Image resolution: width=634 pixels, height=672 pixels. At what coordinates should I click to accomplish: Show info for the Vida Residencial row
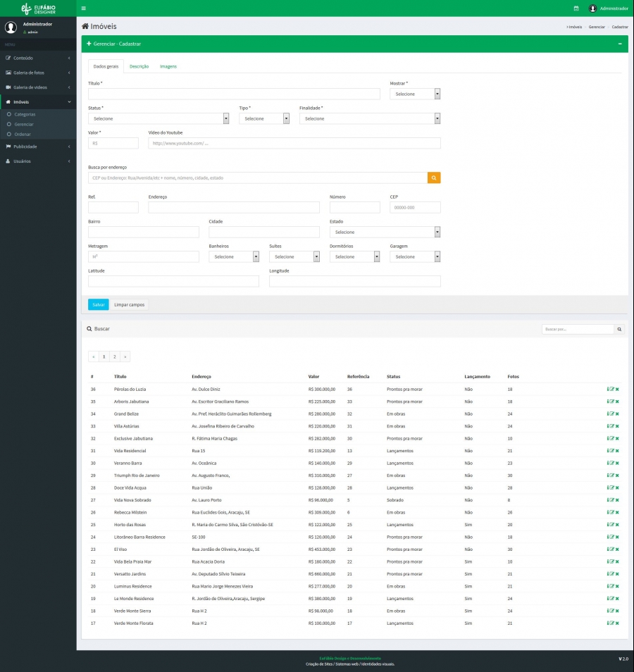point(608,450)
